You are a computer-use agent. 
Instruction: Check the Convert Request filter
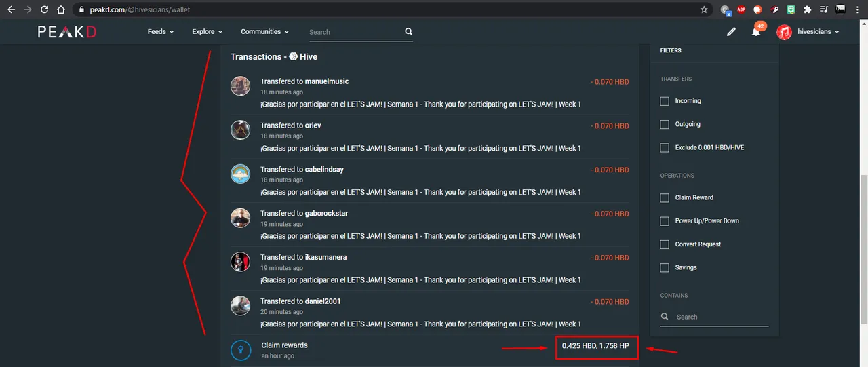point(665,244)
